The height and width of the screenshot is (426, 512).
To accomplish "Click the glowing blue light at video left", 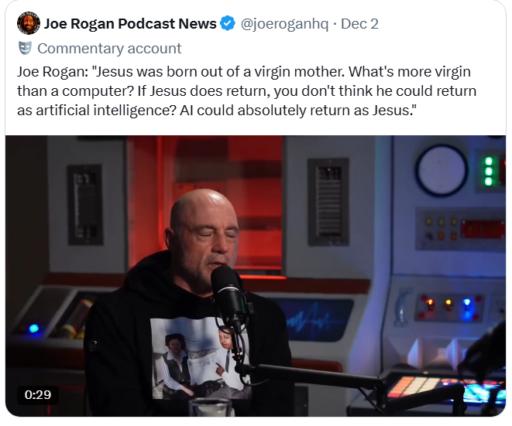I will 34,328.
